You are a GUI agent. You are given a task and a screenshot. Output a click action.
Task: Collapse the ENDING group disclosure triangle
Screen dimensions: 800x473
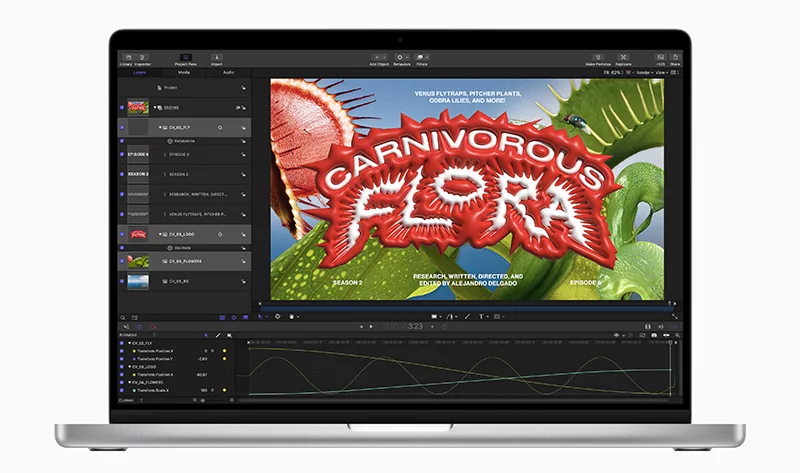(x=155, y=108)
